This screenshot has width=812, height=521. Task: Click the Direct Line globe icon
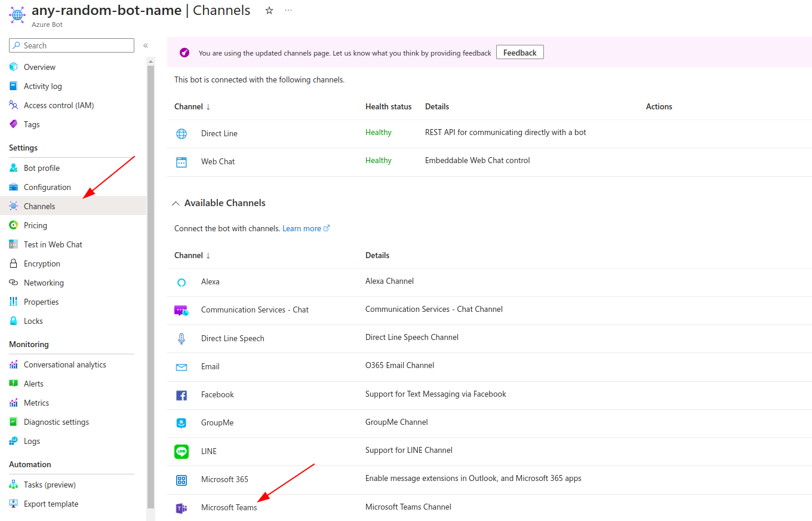point(182,134)
